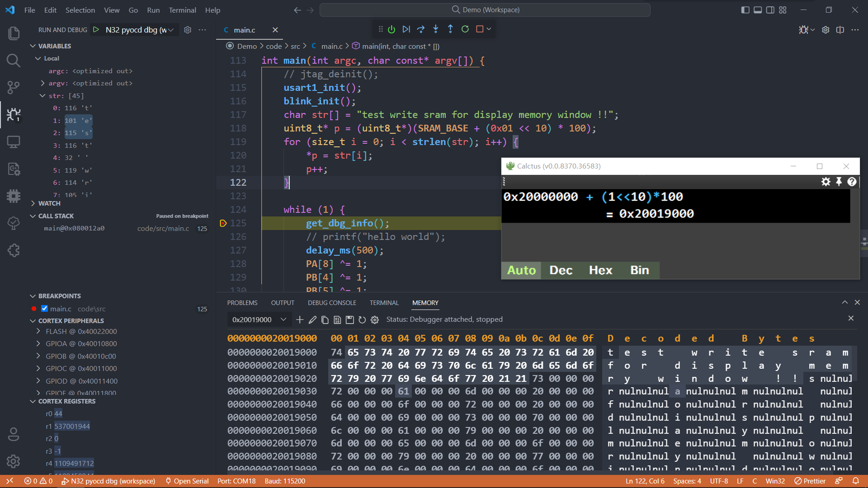The height and width of the screenshot is (488, 868).
Task: Refresh the memory view
Action: (362, 320)
